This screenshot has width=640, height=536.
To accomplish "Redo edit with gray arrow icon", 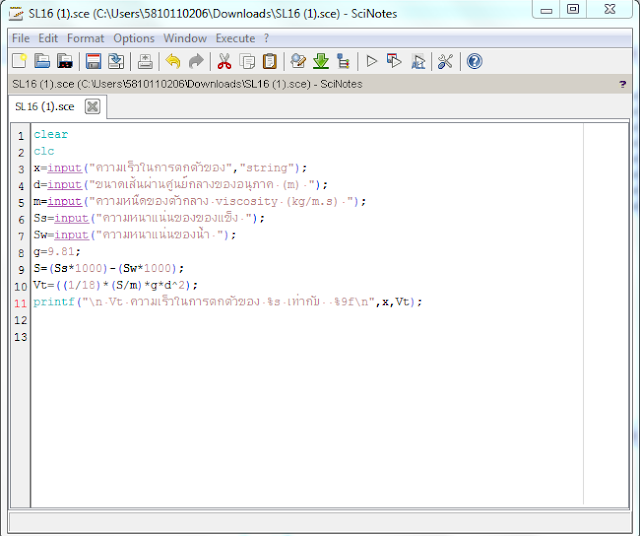I will point(196,61).
